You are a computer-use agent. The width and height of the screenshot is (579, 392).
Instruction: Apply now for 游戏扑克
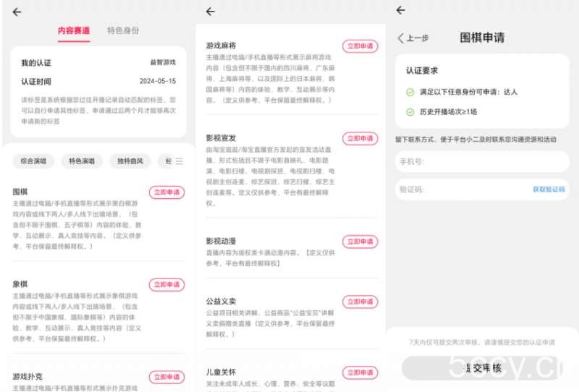click(166, 377)
